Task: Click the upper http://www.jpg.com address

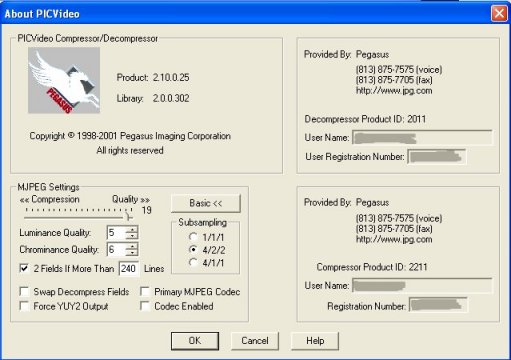Action: tap(394, 91)
